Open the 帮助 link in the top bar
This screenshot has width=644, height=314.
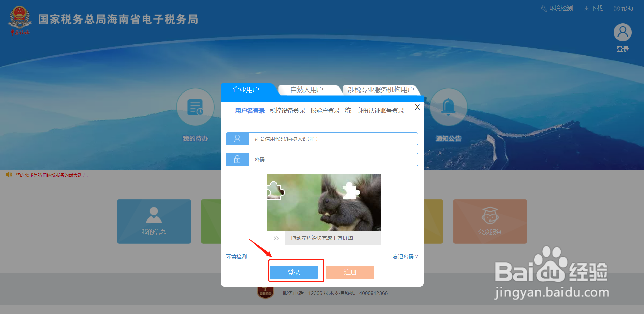pyautogui.click(x=623, y=8)
